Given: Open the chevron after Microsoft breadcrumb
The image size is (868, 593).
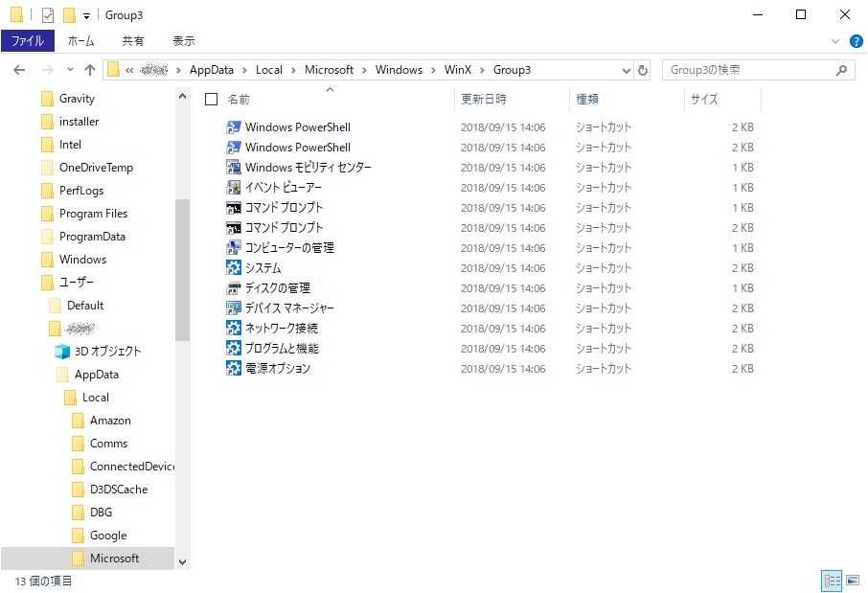Looking at the screenshot, I should tap(364, 70).
